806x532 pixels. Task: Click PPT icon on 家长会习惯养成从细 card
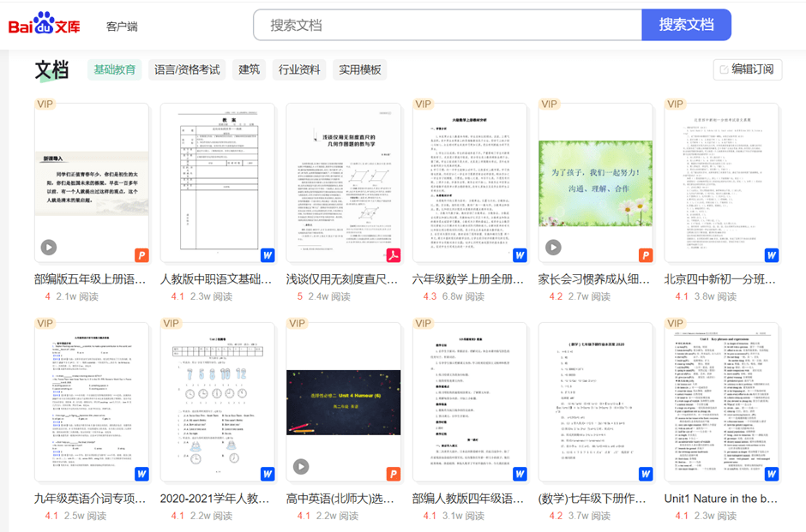pyautogui.click(x=646, y=255)
